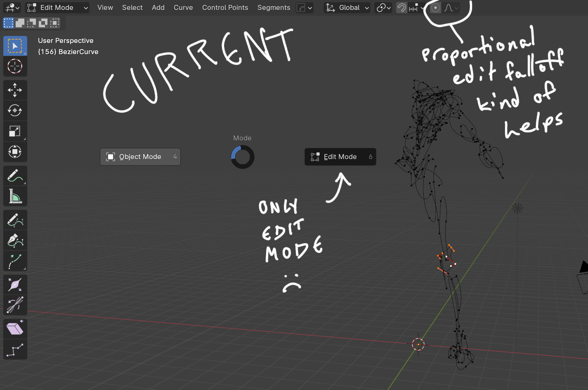
Task: Open the curve stroke settings dropdown
Action: tap(305, 7)
